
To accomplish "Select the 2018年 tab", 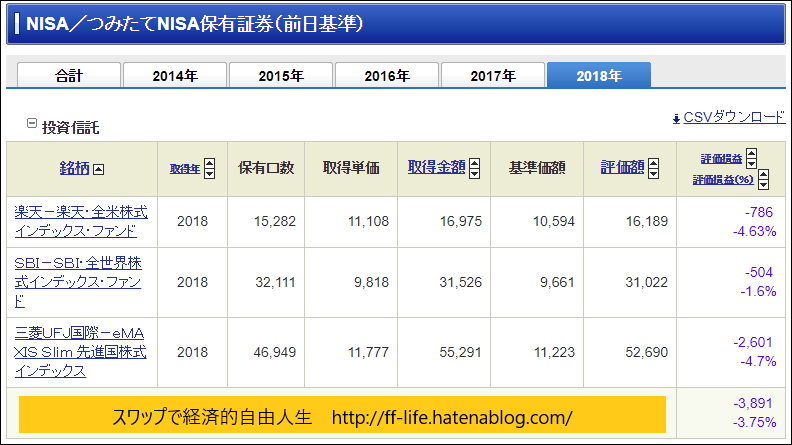I will [x=599, y=75].
